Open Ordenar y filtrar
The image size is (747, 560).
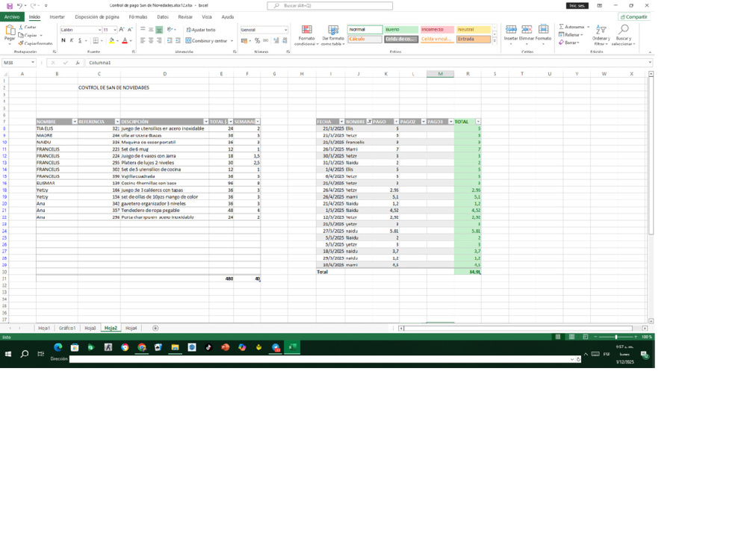click(601, 35)
